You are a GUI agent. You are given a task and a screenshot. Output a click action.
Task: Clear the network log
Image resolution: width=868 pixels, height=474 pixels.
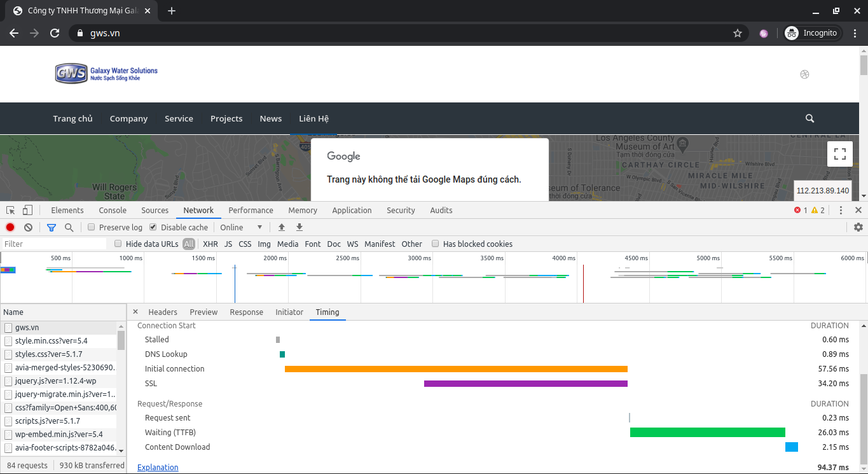[28, 227]
